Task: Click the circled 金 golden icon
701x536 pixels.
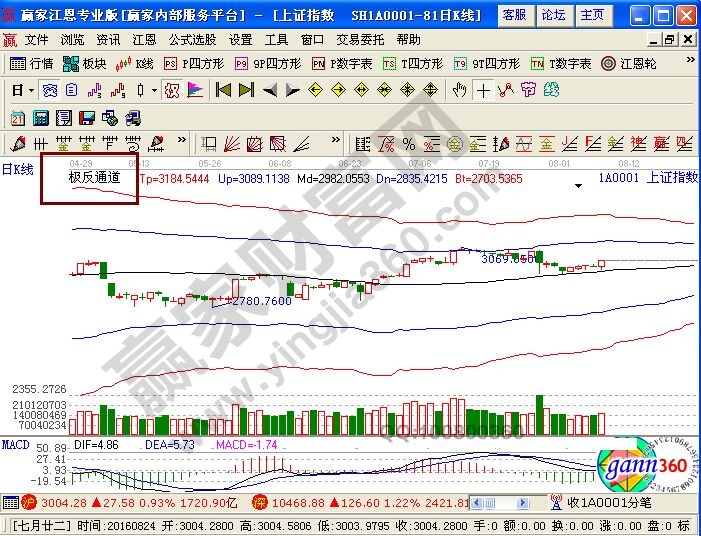Action: pyautogui.click(x=454, y=144)
